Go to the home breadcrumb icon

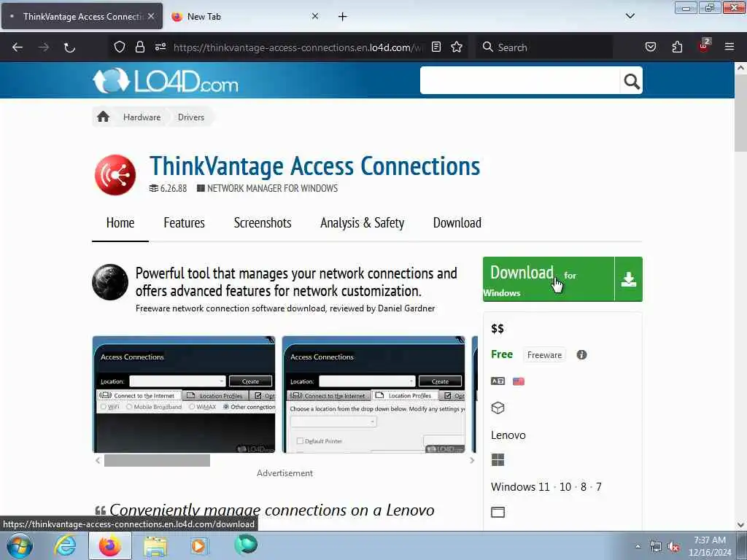tap(103, 117)
